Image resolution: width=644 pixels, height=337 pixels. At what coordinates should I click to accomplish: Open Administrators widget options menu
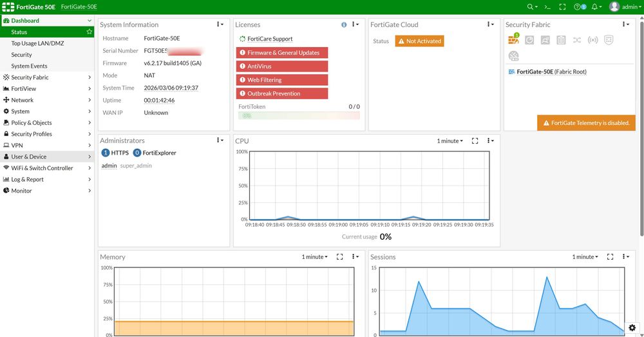pyautogui.click(x=220, y=140)
